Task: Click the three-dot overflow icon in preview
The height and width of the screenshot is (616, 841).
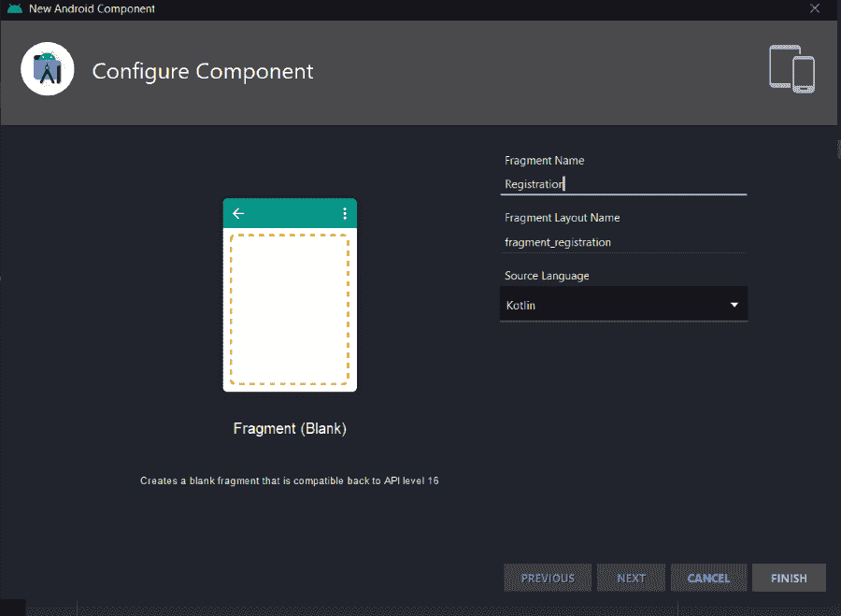Action: click(345, 214)
